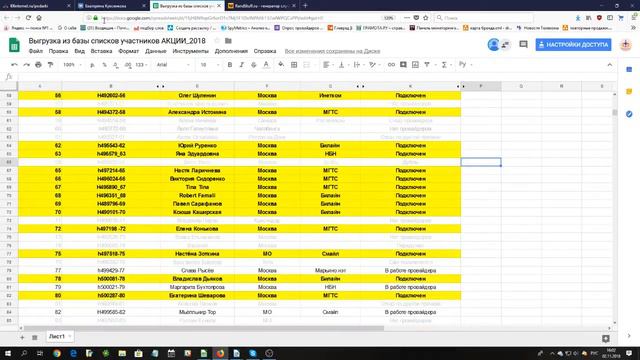Open the Вставка menu

click(101, 51)
